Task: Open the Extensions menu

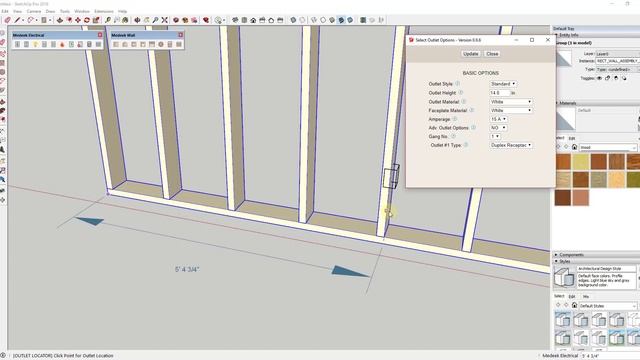Action: [104, 11]
